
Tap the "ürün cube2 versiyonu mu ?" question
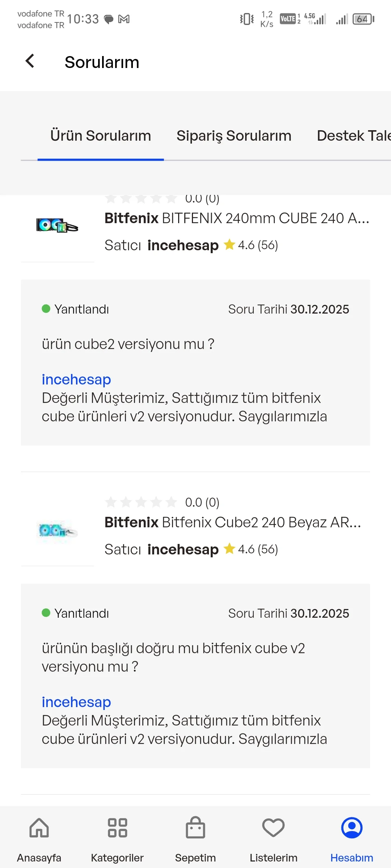pos(128,344)
